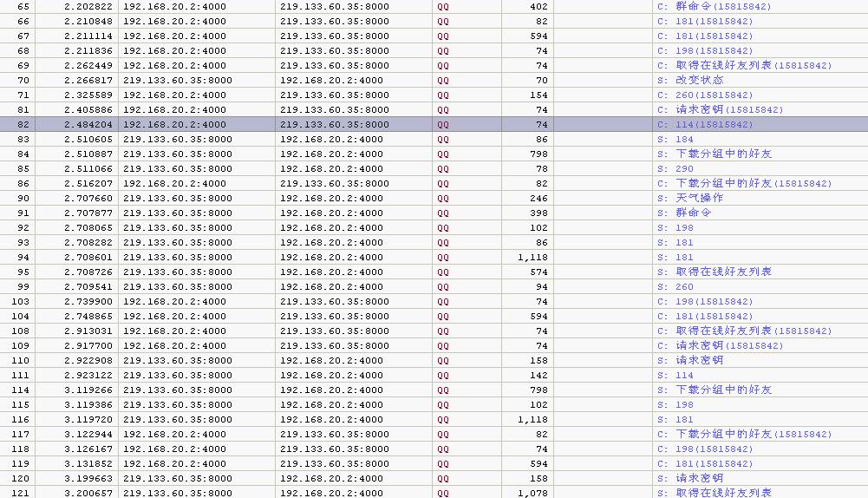Click time 2.325589 in packet 71
Screen dimensions: 868x498
click(88, 95)
